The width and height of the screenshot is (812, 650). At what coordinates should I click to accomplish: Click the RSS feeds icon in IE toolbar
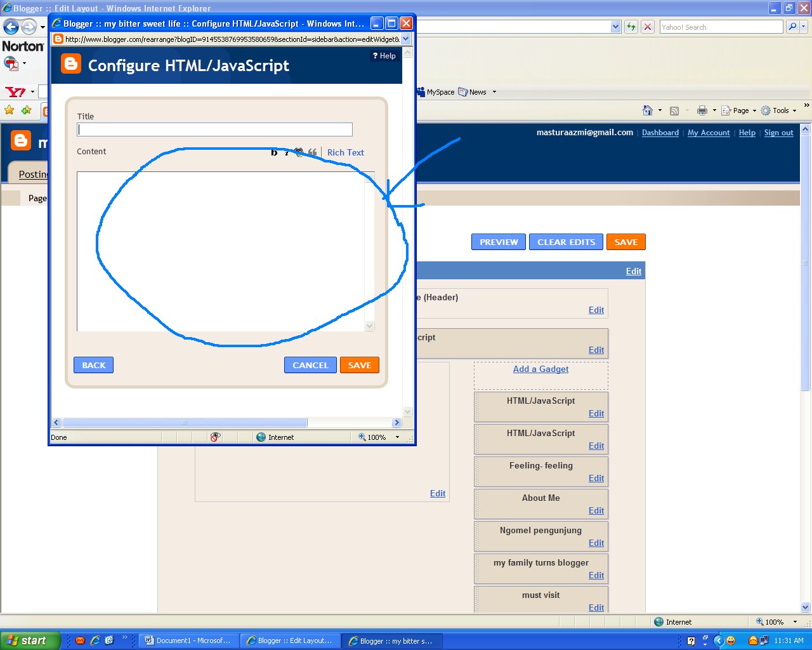coord(674,110)
